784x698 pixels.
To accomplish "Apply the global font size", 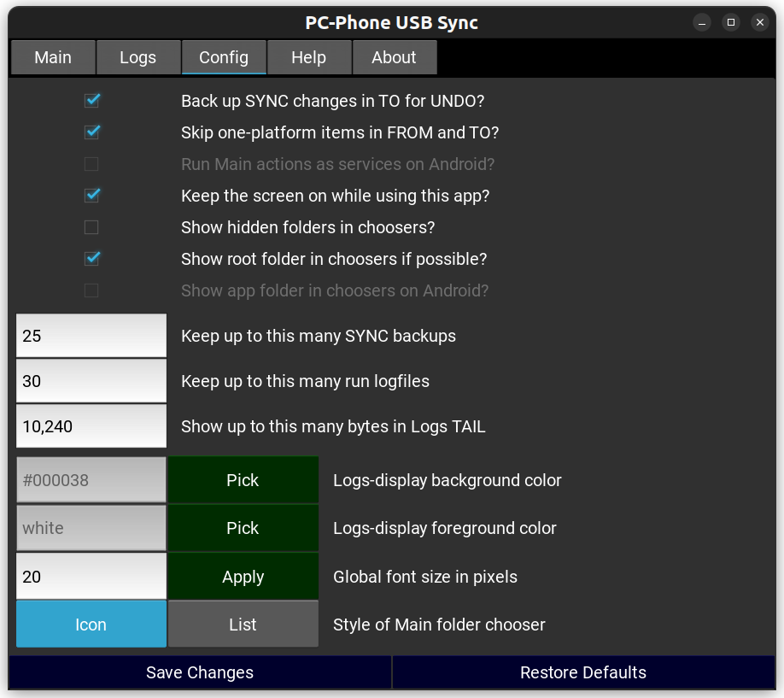I will pyautogui.click(x=243, y=577).
